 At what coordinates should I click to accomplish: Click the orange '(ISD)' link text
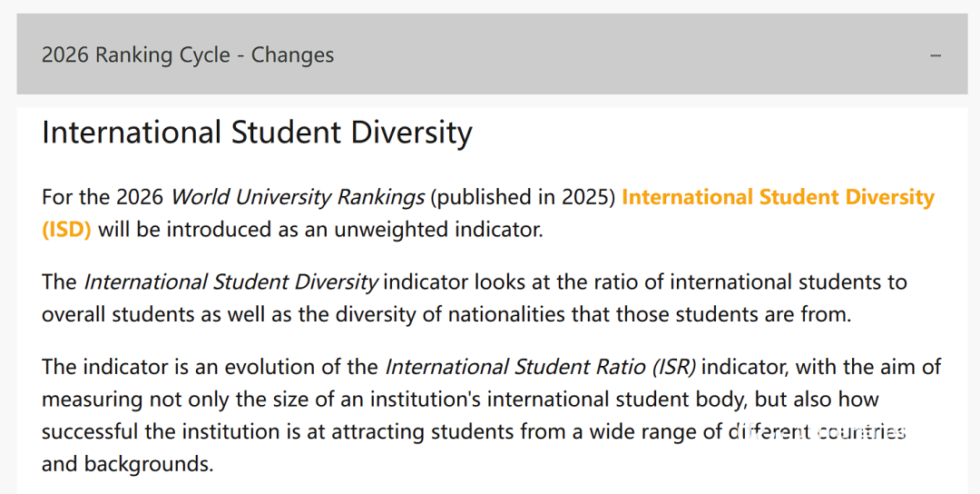pos(66,230)
